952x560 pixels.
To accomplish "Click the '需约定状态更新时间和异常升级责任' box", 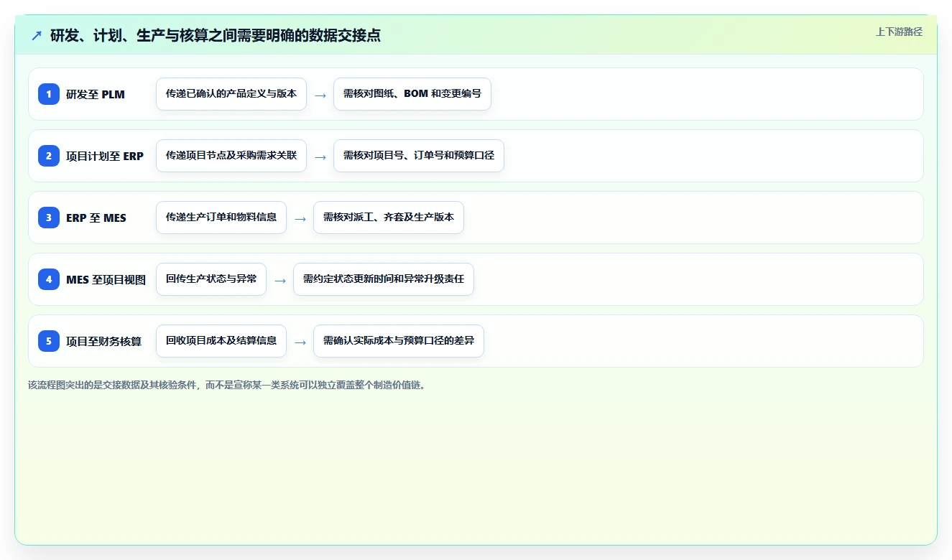I will pyautogui.click(x=384, y=279).
